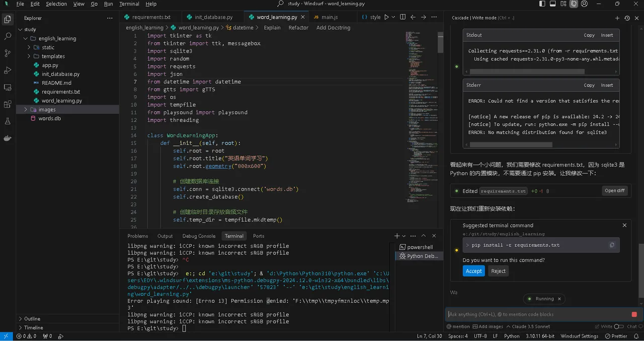This screenshot has height=341, width=644.
Task: Open the File menu
Action: (20, 4)
